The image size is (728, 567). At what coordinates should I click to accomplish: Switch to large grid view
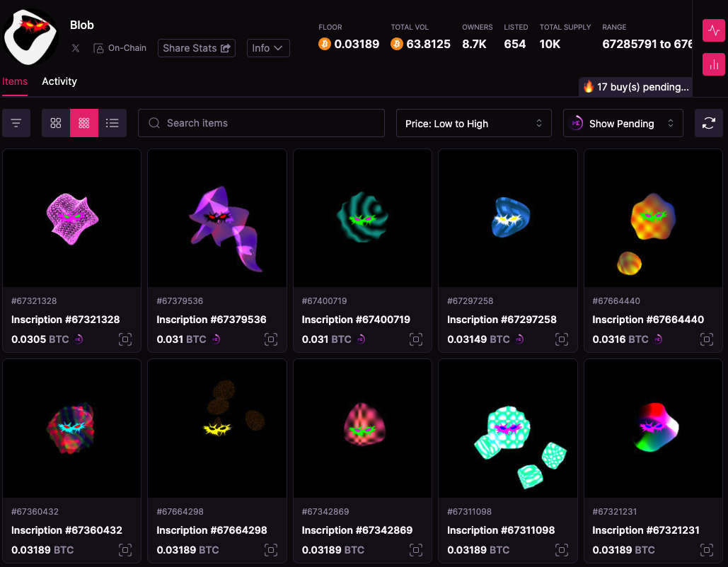56,123
